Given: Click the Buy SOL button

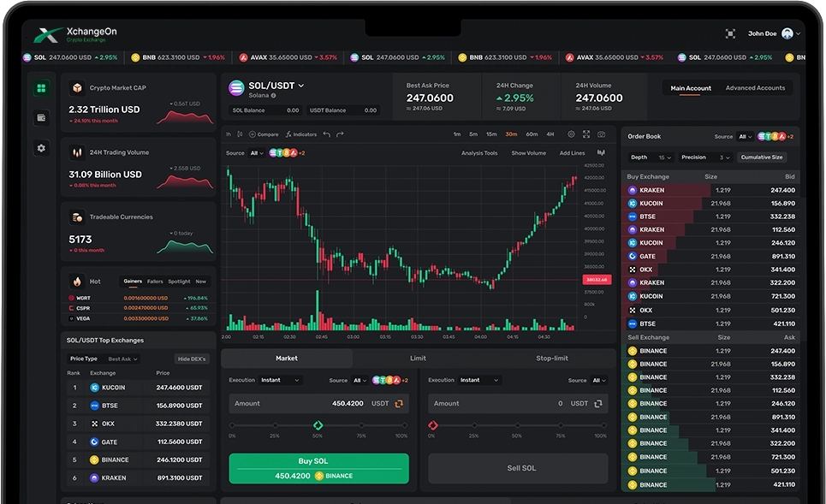Looking at the screenshot, I should click(x=318, y=468).
